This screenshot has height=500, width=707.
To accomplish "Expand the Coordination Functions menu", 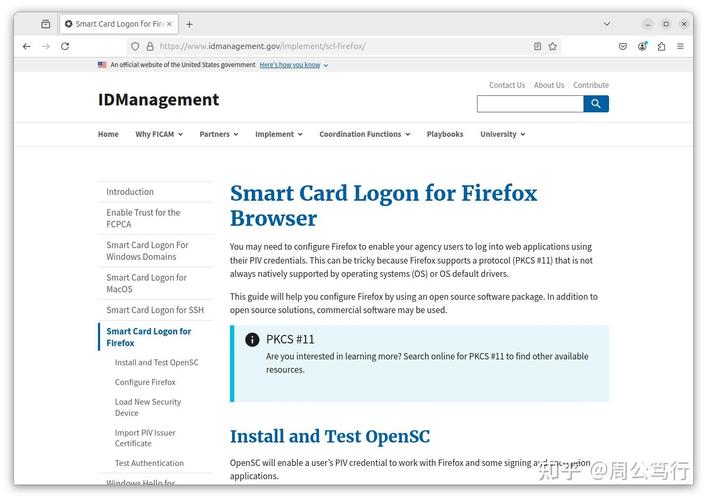I will click(364, 134).
